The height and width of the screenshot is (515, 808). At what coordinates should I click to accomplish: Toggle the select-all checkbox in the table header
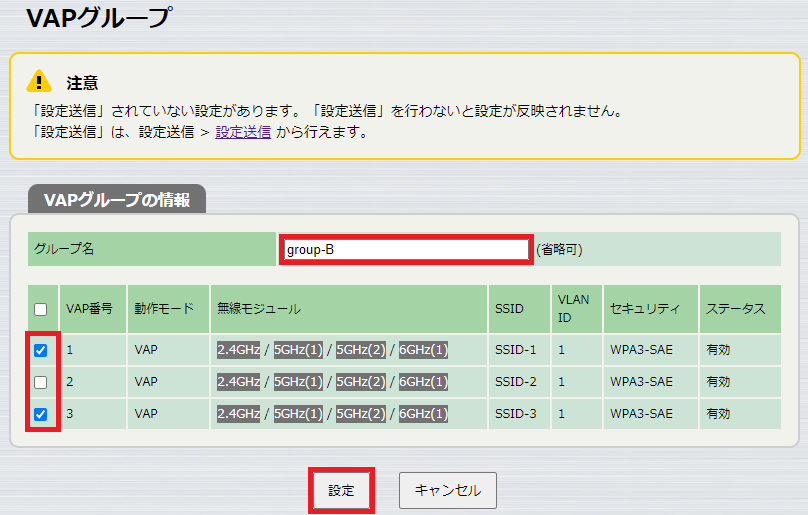(40, 309)
